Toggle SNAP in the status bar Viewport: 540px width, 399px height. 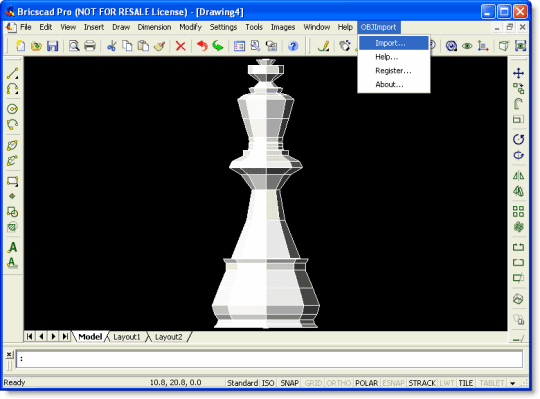289,383
